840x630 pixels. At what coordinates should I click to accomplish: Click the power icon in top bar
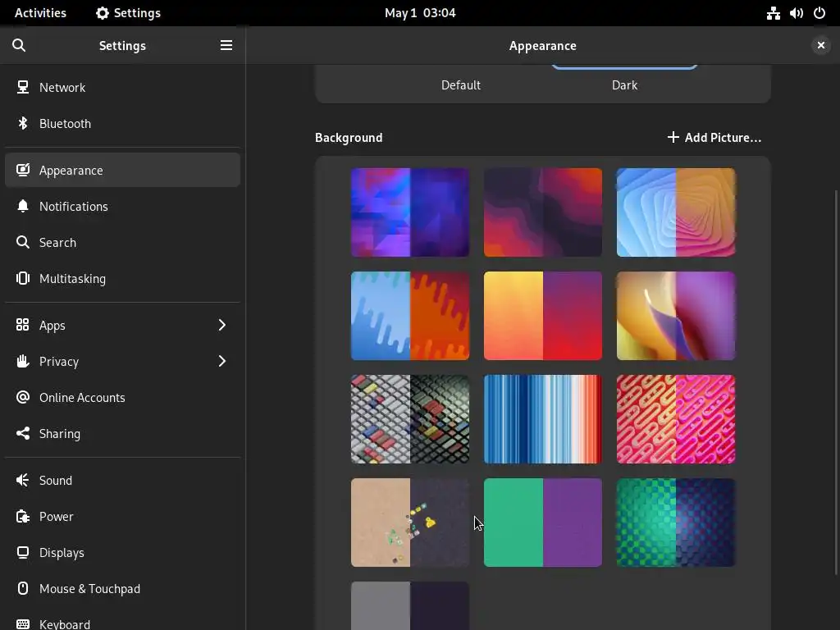(819, 13)
